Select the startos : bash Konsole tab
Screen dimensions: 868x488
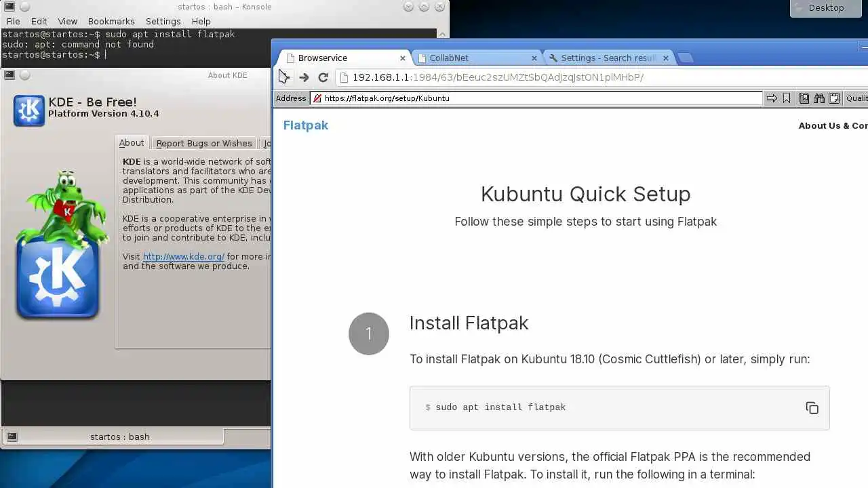113,436
